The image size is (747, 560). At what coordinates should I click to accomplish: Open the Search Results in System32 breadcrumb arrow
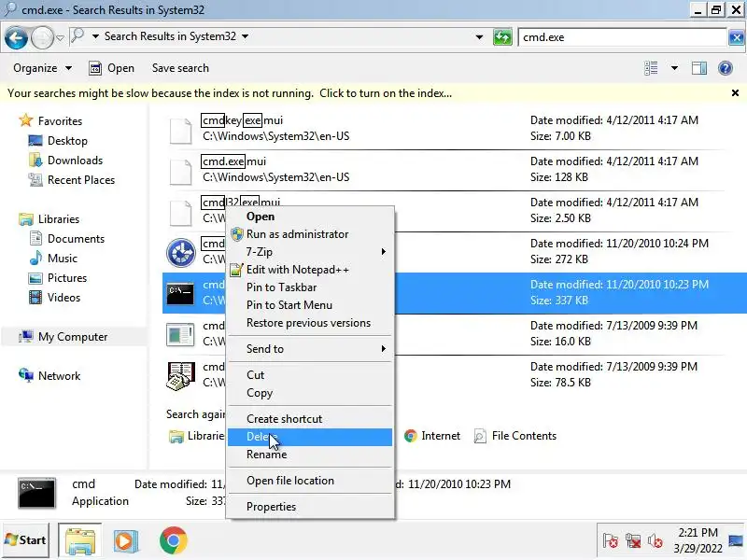(245, 36)
